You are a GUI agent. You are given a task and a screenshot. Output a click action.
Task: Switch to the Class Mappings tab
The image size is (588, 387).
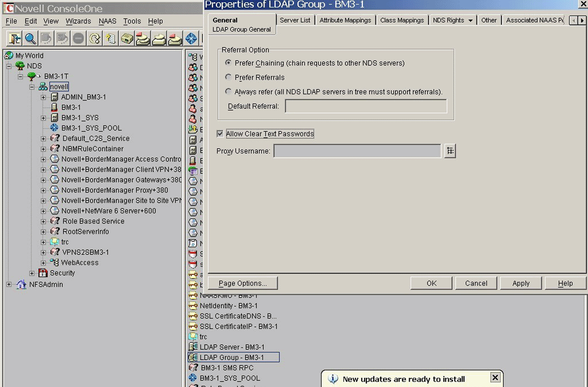tap(402, 20)
